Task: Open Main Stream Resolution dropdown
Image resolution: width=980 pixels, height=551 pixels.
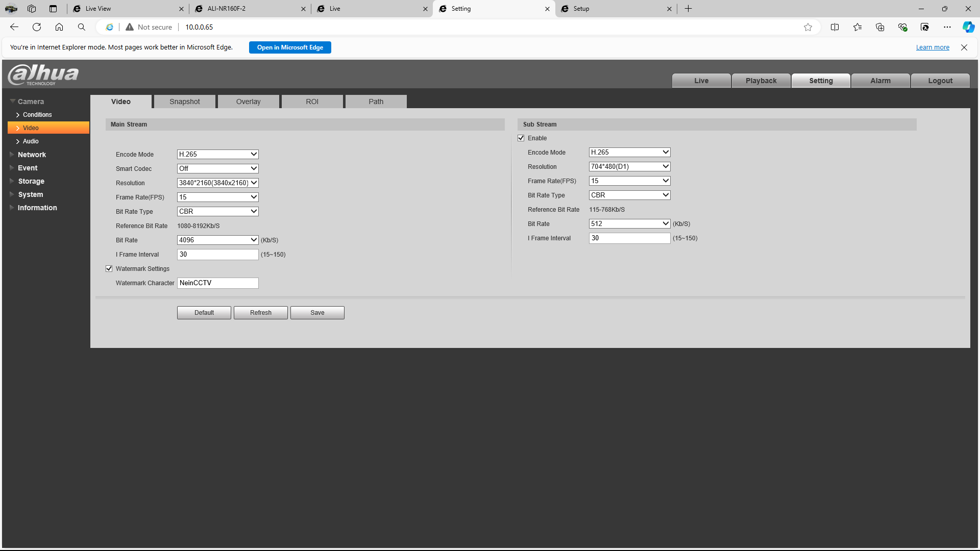Action: 218,183
